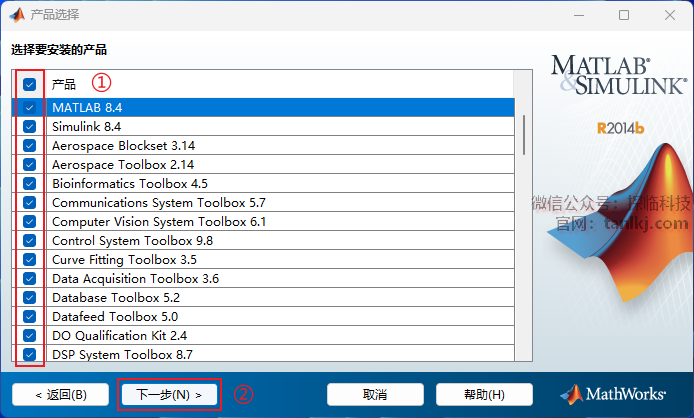Toggle Computer Vision System Toolbox 6.1 checkbox
The height and width of the screenshot is (418, 694).
coord(29,221)
